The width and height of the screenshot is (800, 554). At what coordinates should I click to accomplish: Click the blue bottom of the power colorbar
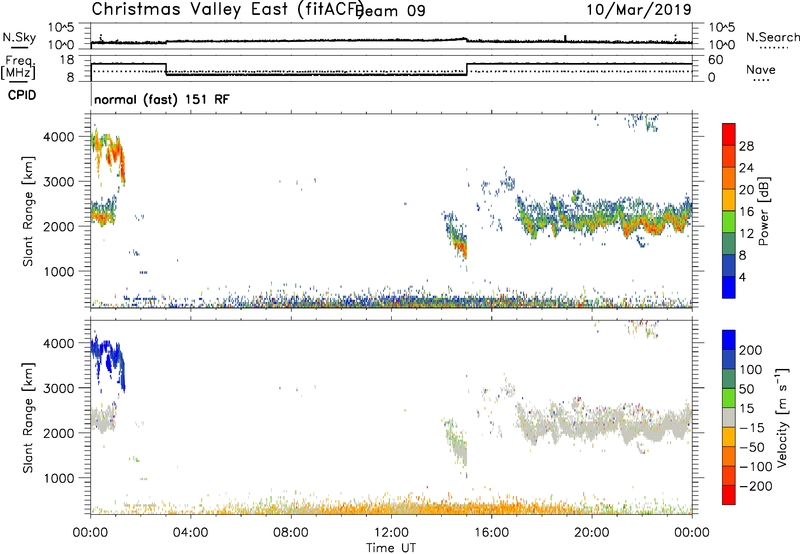tap(729, 287)
